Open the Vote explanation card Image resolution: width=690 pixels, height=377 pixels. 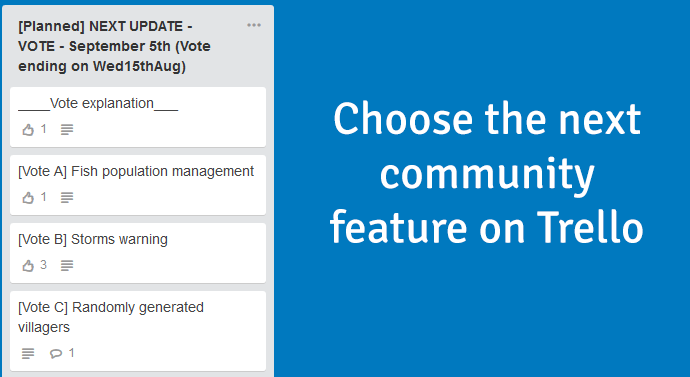click(x=138, y=117)
